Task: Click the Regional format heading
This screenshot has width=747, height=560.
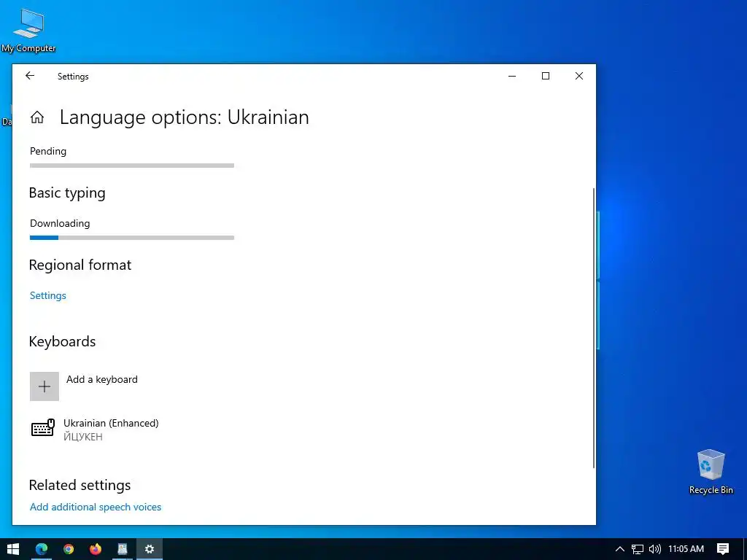Action: [x=80, y=265]
